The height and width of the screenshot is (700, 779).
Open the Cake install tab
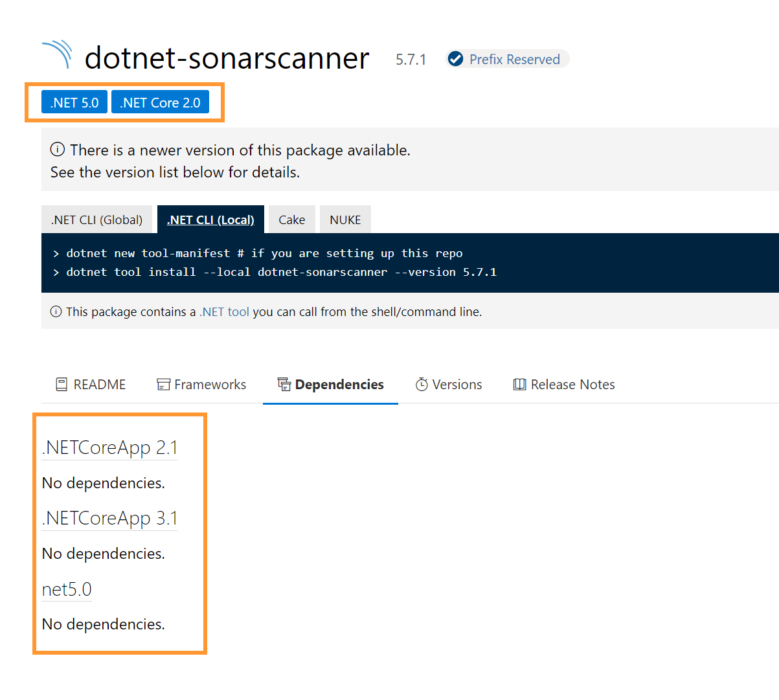click(x=292, y=220)
